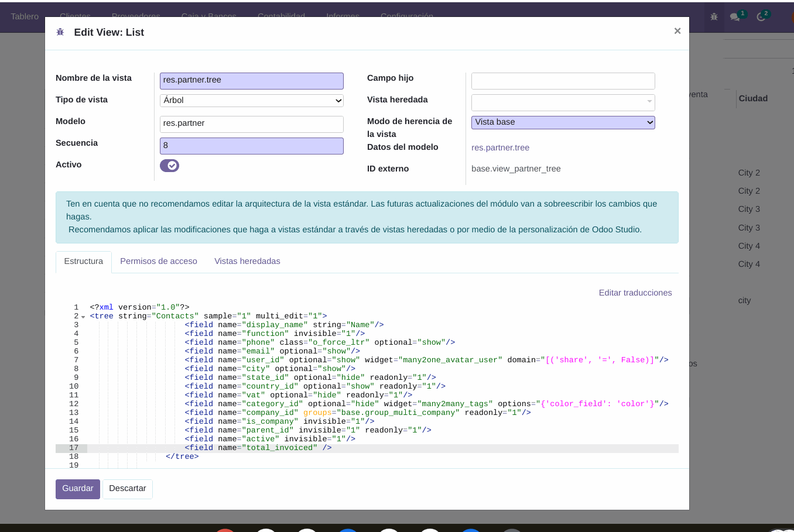Open the activities clock icon

pyautogui.click(x=761, y=16)
